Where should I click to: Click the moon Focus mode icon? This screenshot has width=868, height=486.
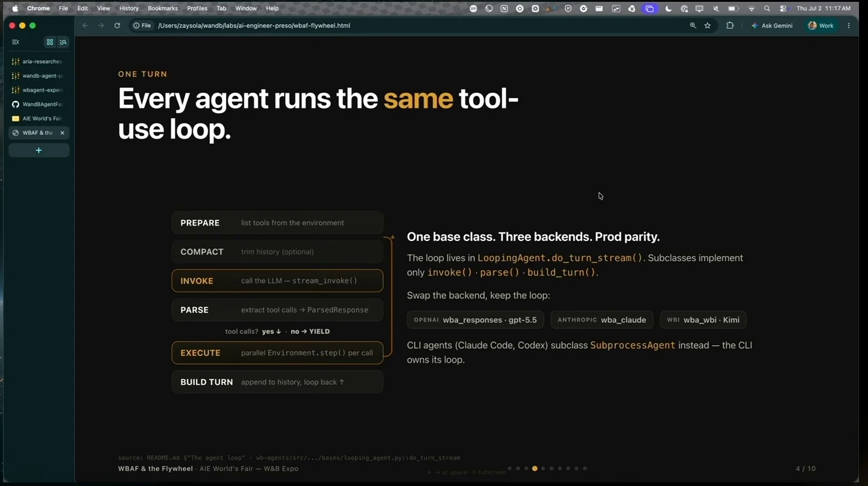(668, 8)
